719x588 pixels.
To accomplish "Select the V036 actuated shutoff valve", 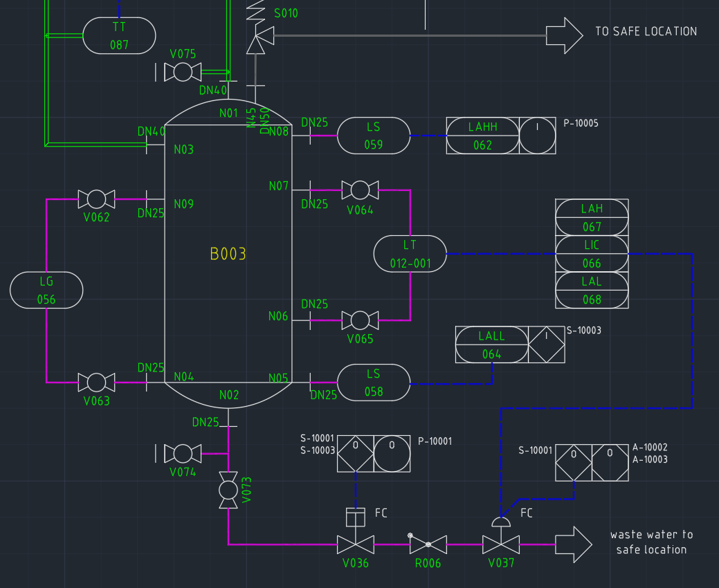I will 356,544.
